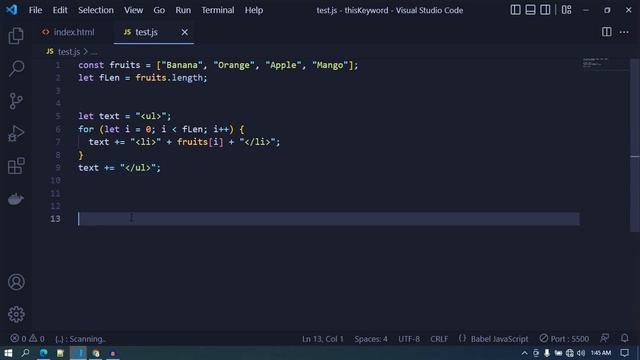Click the network globe tray icon
Screen dimensions: 640x360
pyautogui.click(x=570, y=353)
